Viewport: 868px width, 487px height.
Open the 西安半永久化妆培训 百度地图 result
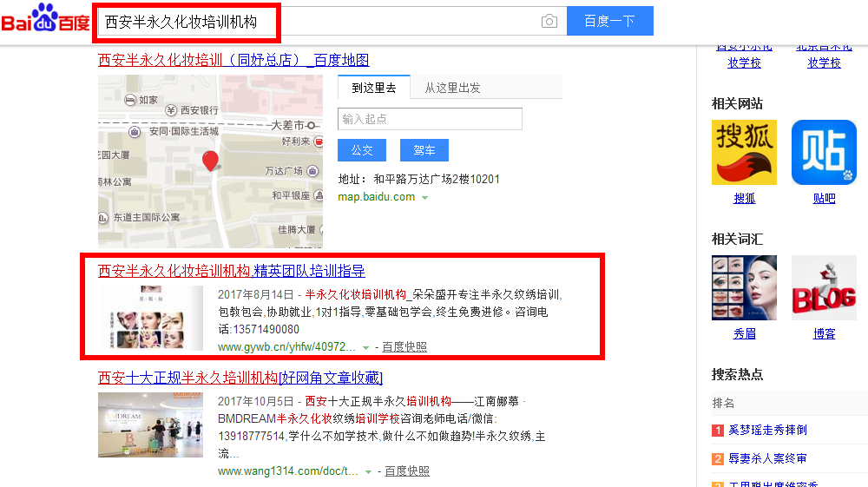pos(233,60)
